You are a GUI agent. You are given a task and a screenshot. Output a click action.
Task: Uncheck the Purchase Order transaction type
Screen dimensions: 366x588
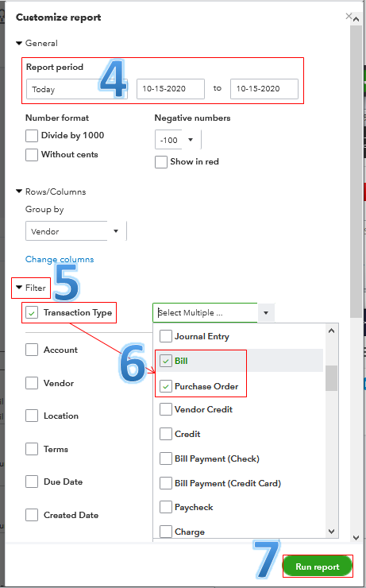pyautogui.click(x=166, y=386)
